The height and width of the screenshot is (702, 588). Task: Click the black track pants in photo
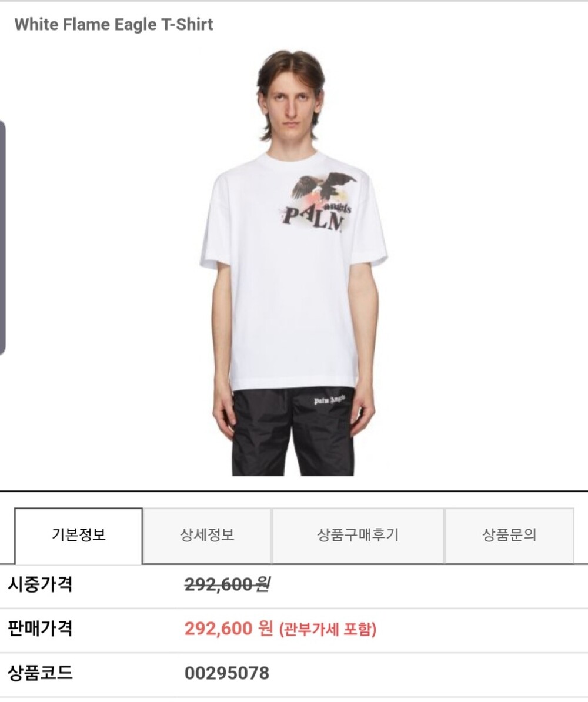pyautogui.click(x=293, y=432)
